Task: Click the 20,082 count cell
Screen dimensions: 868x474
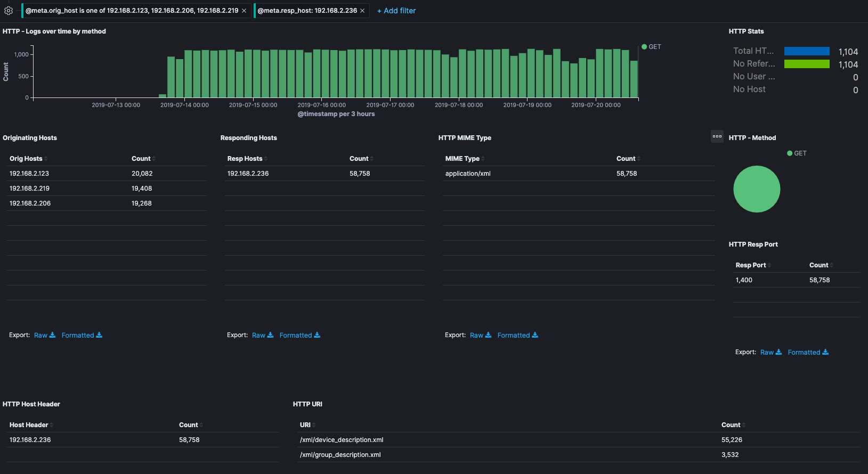Action: pos(142,174)
